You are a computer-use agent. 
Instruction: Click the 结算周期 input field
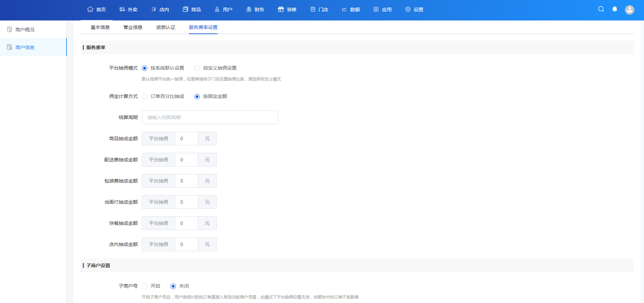click(x=210, y=117)
